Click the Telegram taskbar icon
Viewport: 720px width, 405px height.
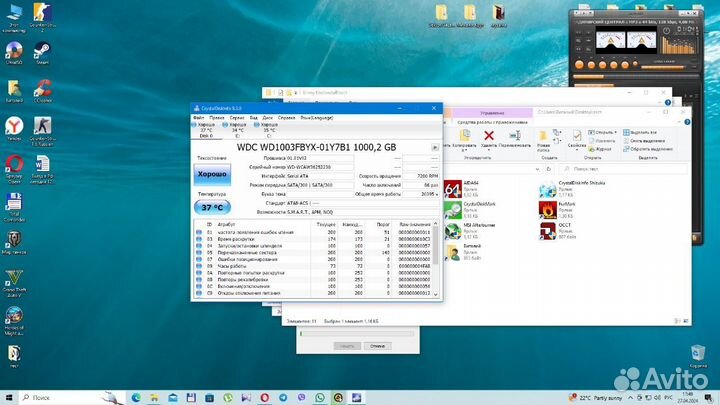coord(283,398)
